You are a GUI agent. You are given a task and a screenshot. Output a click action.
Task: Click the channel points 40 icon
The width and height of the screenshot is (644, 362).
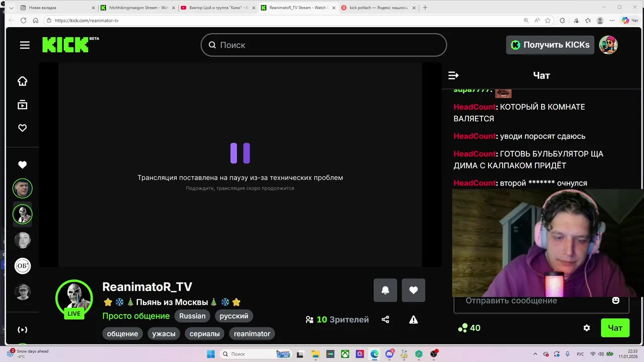[x=463, y=328]
